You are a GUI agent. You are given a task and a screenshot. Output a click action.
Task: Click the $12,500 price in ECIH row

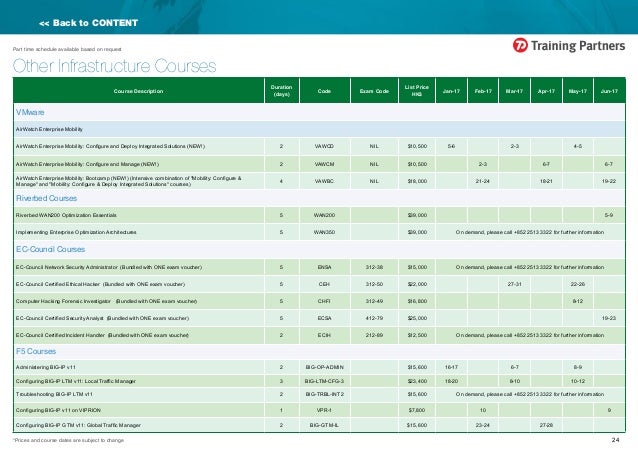pos(417,335)
